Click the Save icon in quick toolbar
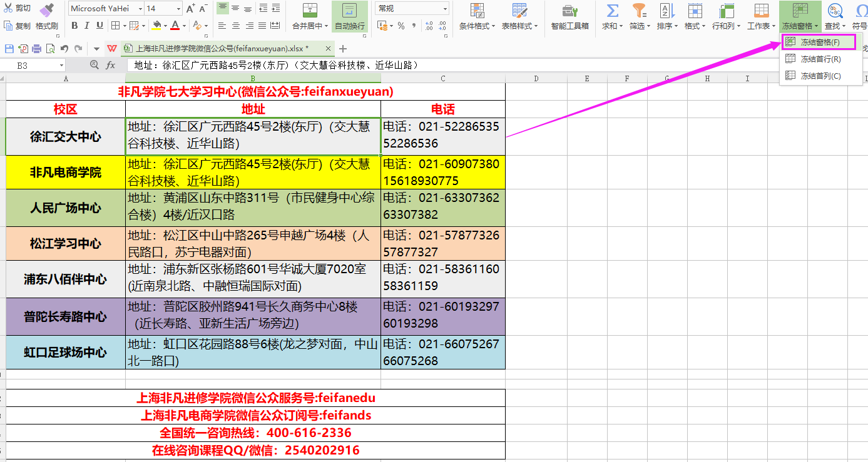This screenshot has height=462, width=868. coord(9,49)
